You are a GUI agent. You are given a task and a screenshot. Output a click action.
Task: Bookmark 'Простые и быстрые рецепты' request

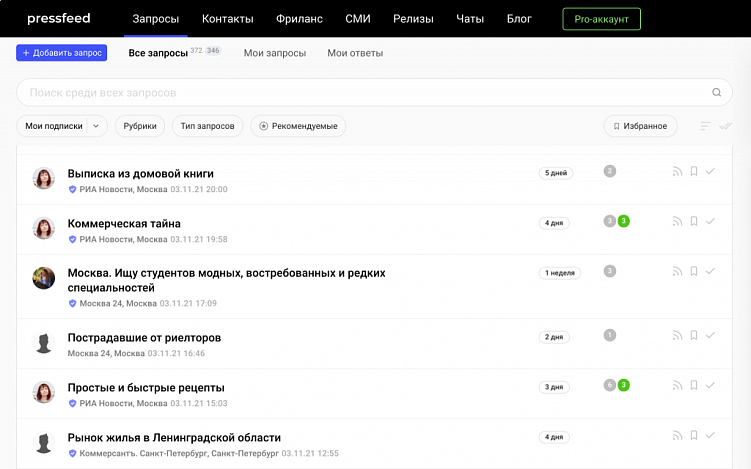click(x=694, y=386)
